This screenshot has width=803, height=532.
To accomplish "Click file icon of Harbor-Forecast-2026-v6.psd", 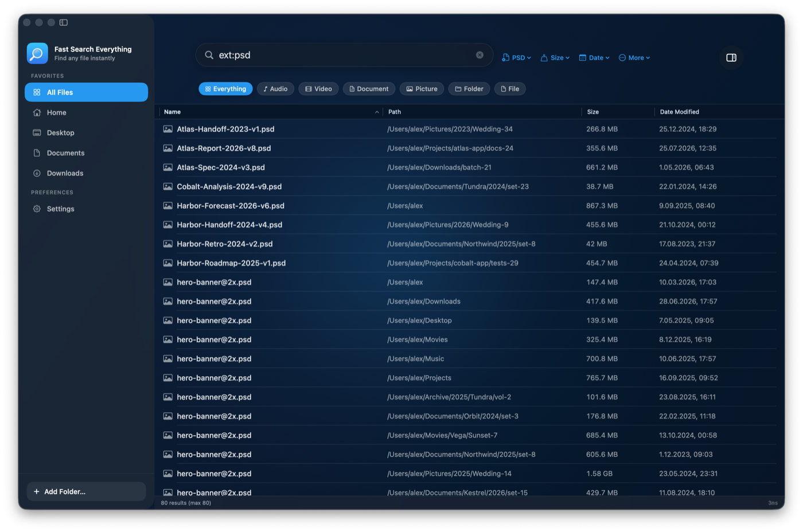I will pos(168,205).
